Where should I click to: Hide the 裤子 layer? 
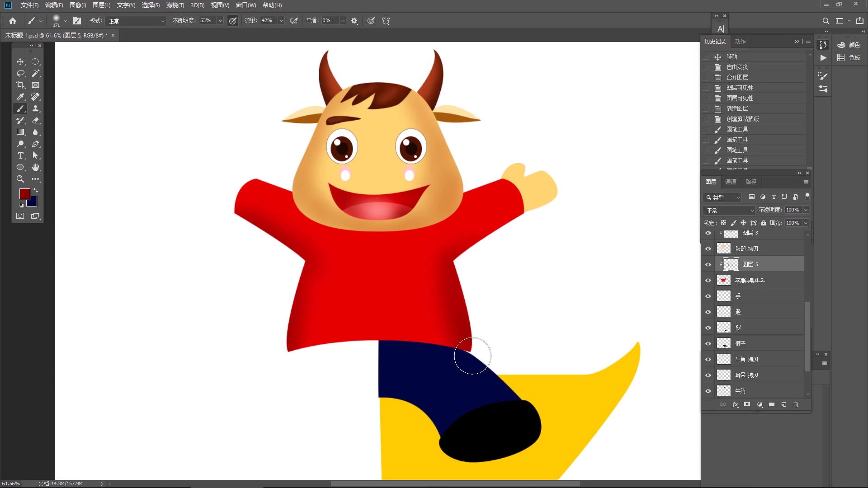708,343
